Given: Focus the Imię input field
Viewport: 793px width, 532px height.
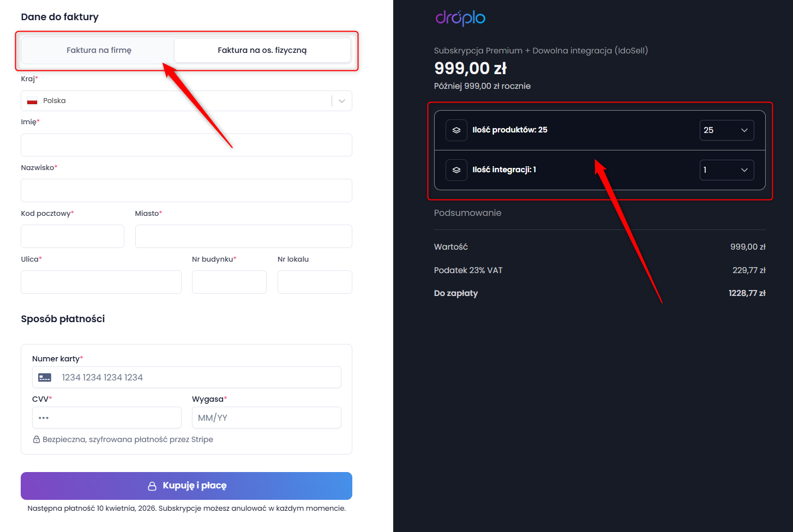Looking at the screenshot, I should (187, 145).
